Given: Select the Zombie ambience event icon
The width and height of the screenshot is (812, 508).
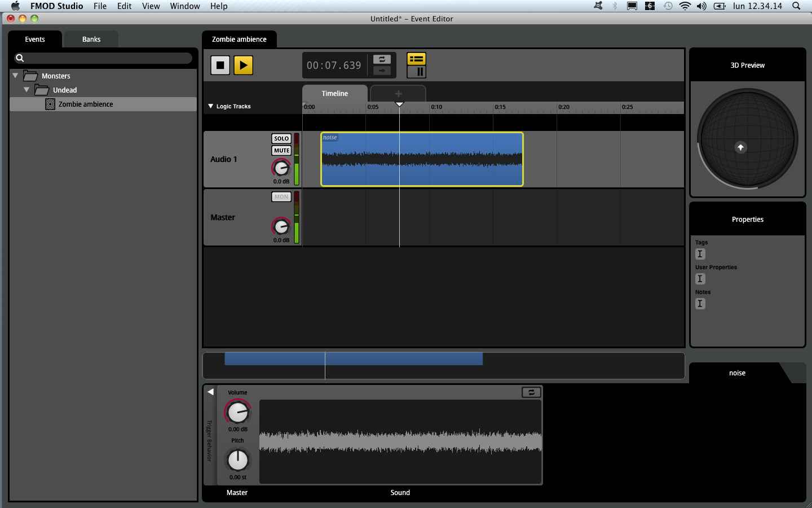Looking at the screenshot, I should 50,104.
